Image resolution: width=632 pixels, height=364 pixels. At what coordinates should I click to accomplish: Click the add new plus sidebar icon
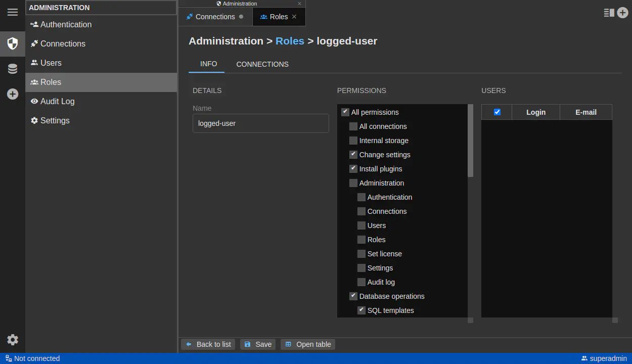(13, 94)
